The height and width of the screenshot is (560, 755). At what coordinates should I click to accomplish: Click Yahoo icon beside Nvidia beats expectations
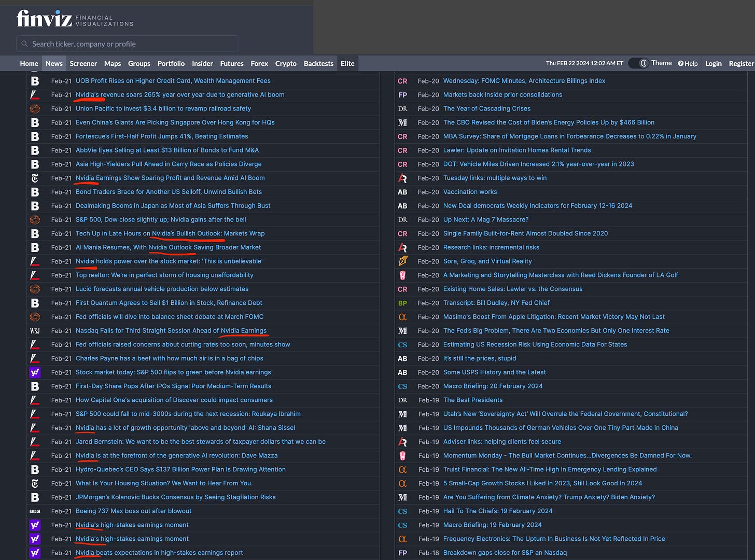(35, 553)
